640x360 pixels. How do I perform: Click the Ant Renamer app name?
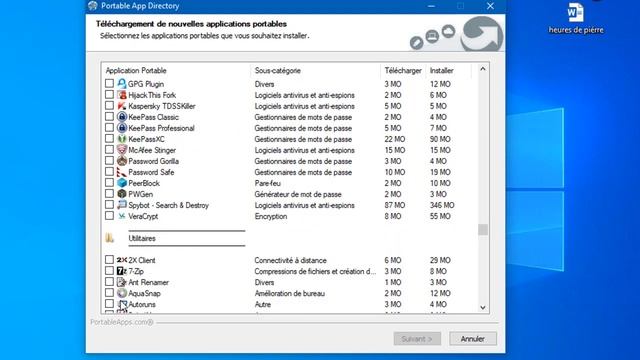149,282
